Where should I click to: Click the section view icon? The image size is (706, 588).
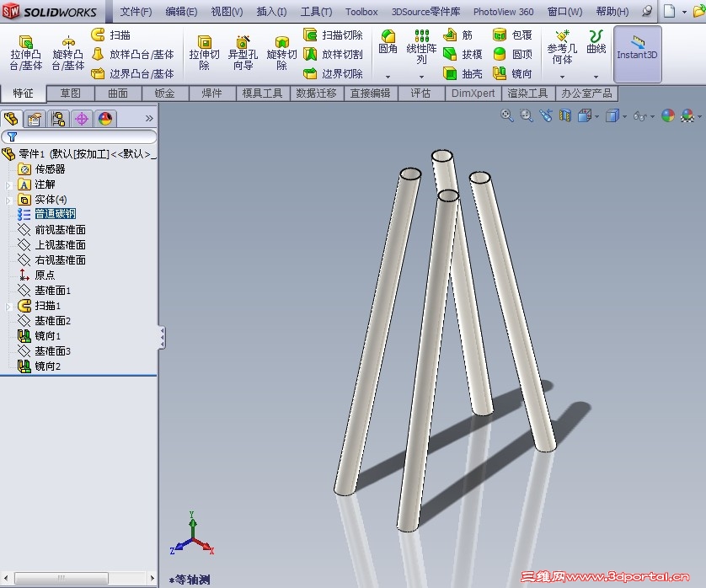[x=565, y=115]
